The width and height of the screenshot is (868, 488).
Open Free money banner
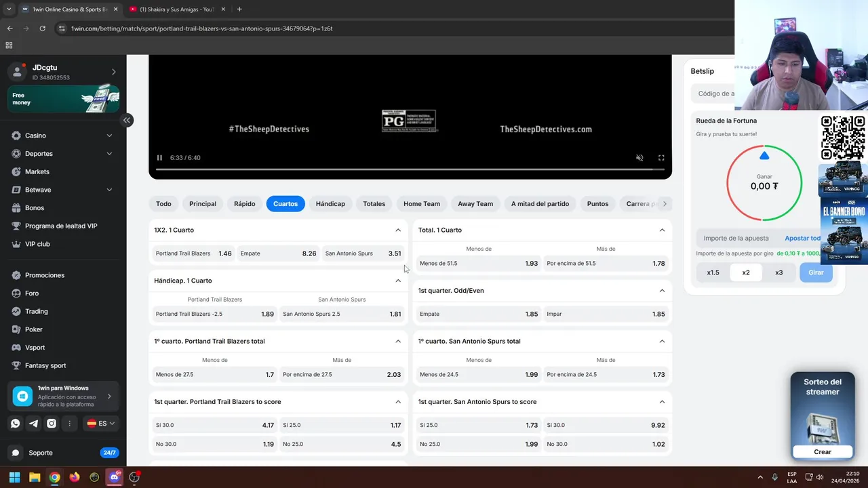coord(63,99)
